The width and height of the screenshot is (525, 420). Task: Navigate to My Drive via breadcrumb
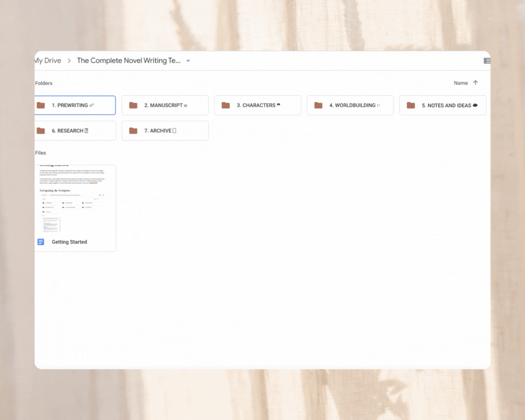[x=47, y=60]
